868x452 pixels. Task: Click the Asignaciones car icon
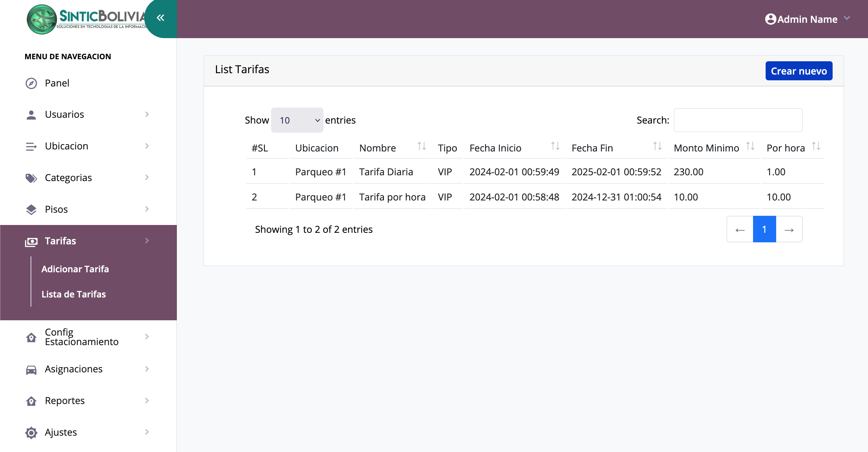pos(31,369)
